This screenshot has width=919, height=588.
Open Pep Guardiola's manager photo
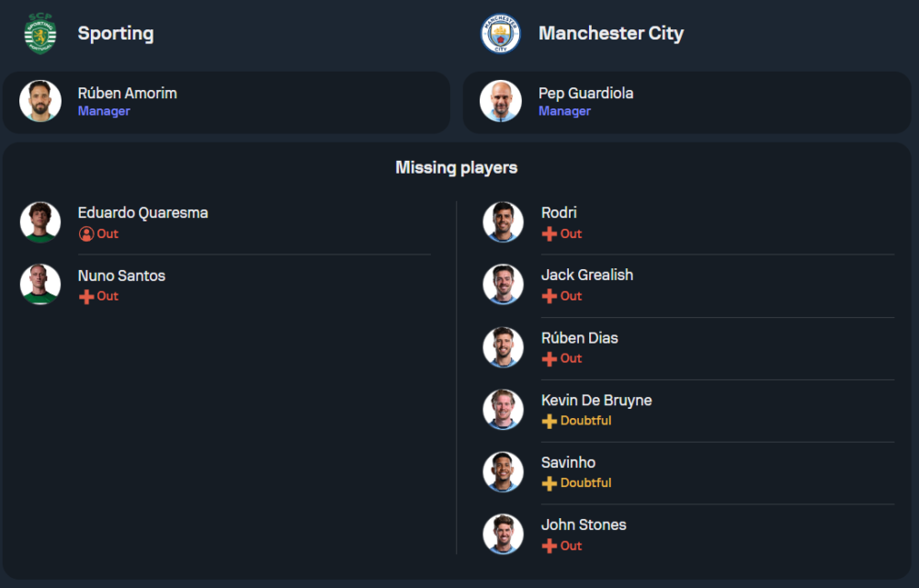click(x=501, y=101)
